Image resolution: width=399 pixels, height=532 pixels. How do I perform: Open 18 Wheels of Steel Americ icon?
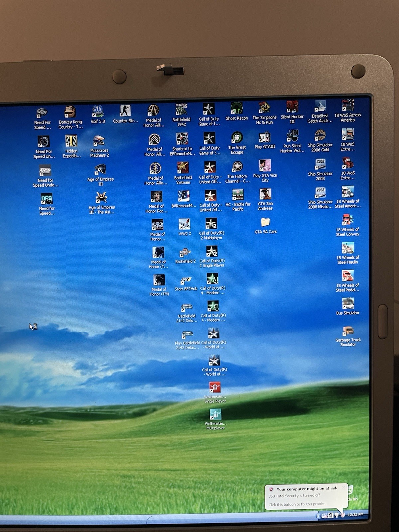(x=348, y=197)
